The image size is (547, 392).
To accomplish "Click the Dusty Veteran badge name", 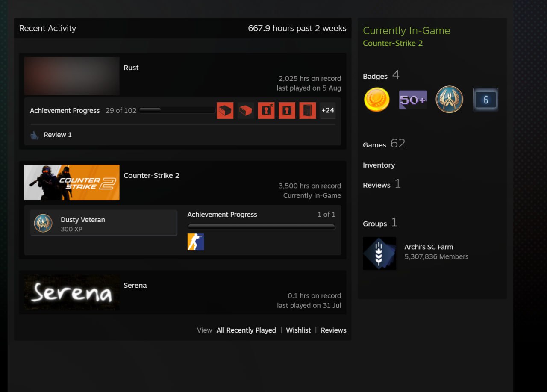I will click(83, 220).
